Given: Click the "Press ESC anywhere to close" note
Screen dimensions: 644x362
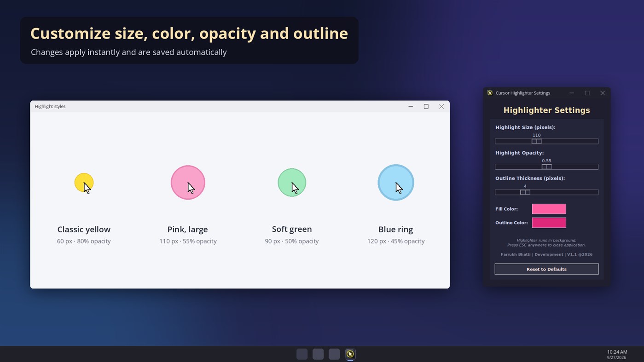Looking at the screenshot, I should (x=546, y=245).
